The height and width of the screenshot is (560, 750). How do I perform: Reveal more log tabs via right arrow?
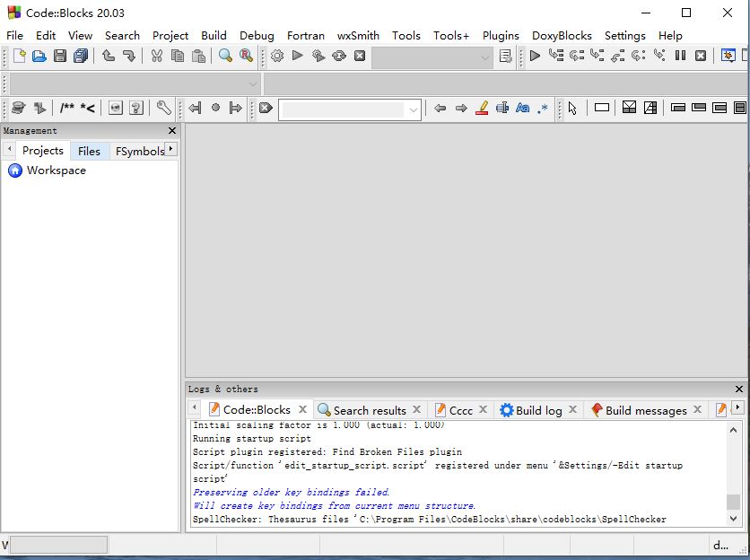coord(737,407)
